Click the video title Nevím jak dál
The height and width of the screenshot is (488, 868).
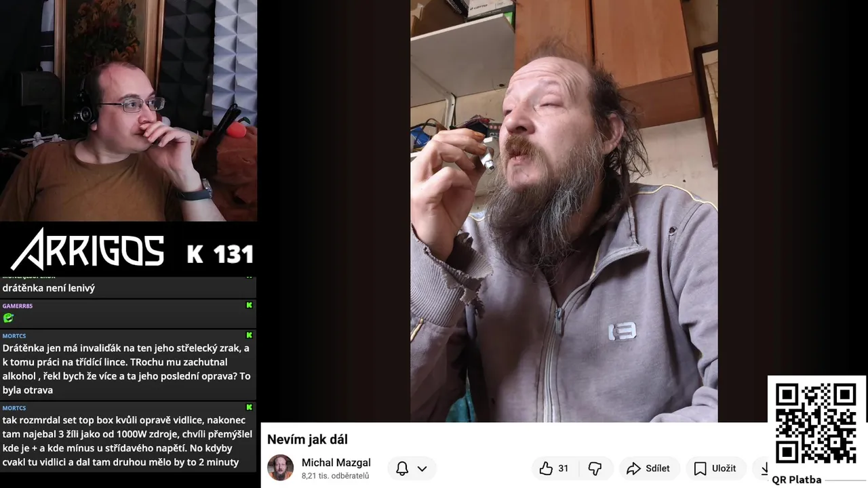307,439
